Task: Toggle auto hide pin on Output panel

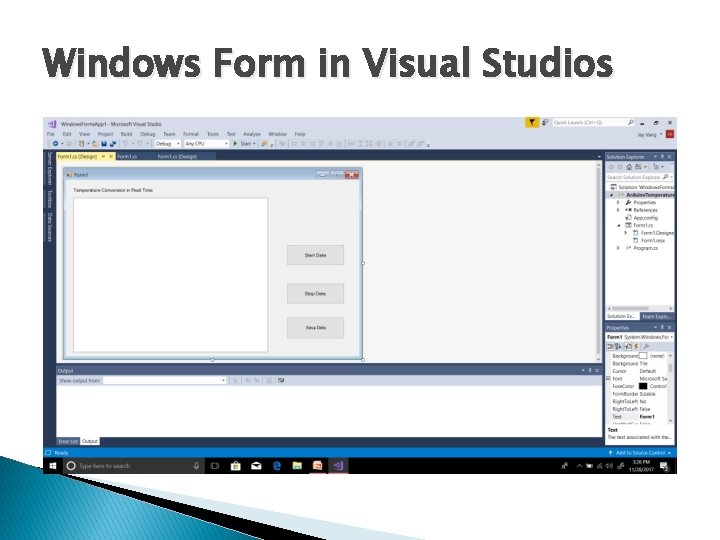Action: pyautogui.click(x=590, y=371)
